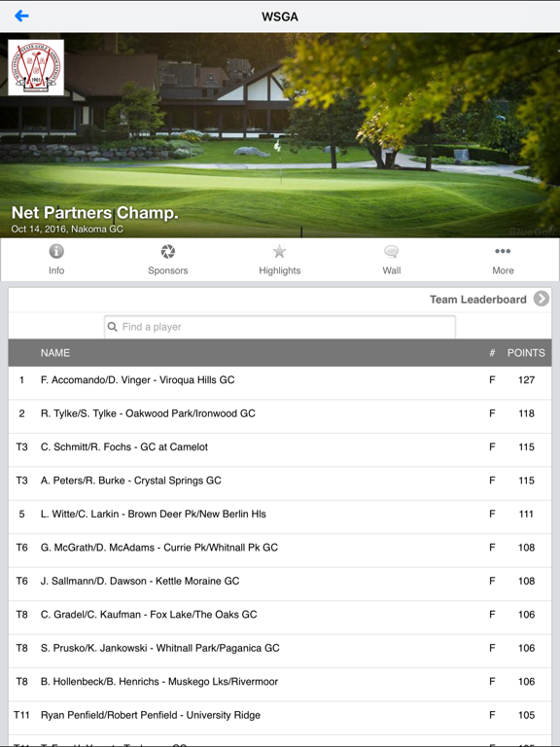Expand Team Leaderboard chevron arrow
Image resolution: width=560 pixels, height=747 pixels.
coord(541,299)
